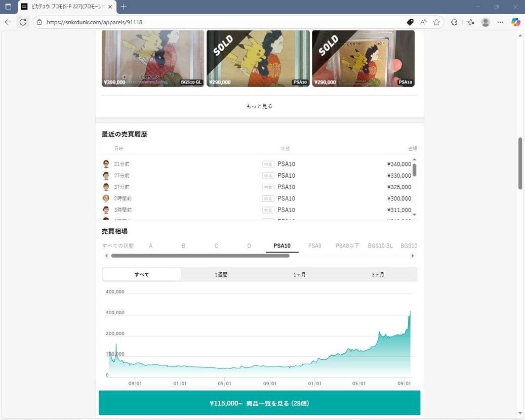This screenshot has width=525, height=420.
Task: Click the read aloud icon
Action: tap(423, 22)
